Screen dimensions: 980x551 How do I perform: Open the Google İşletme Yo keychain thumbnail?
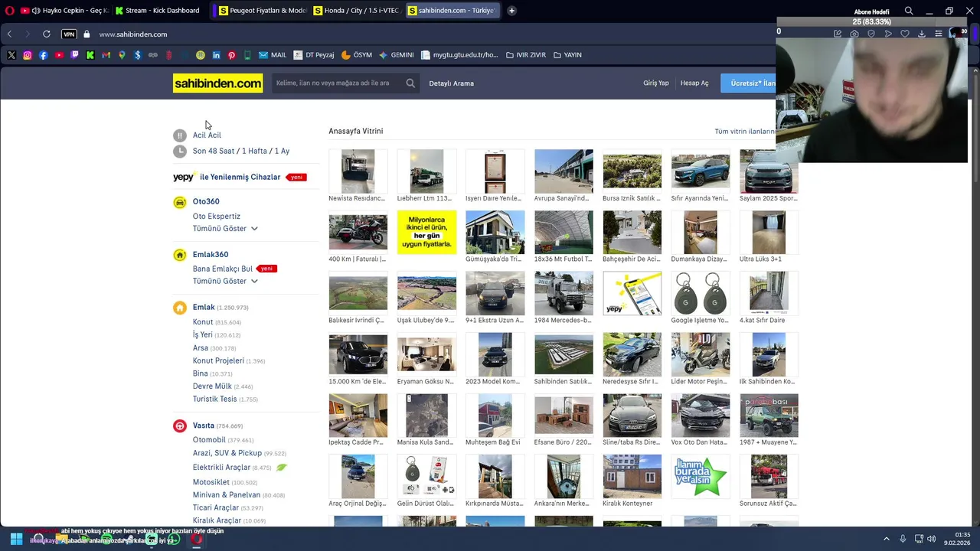tap(700, 293)
